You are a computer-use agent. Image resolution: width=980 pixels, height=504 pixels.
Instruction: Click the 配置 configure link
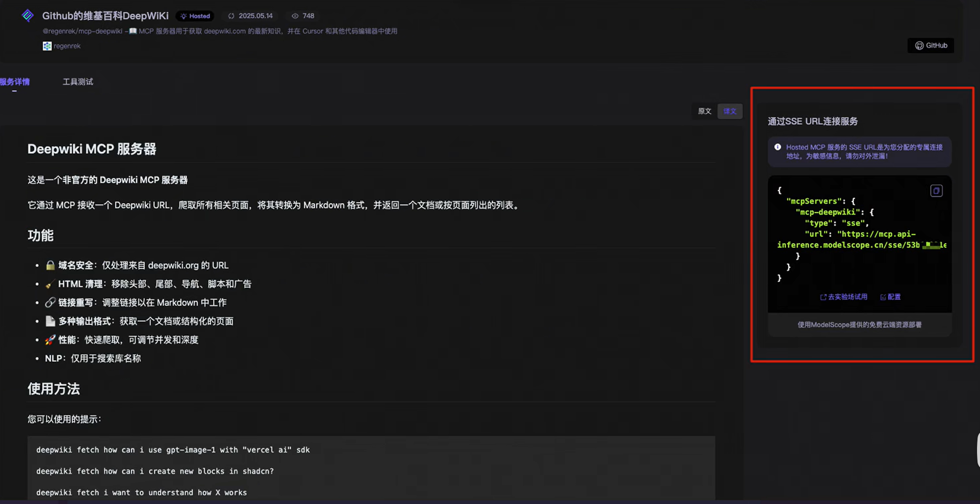[x=891, y=297]
